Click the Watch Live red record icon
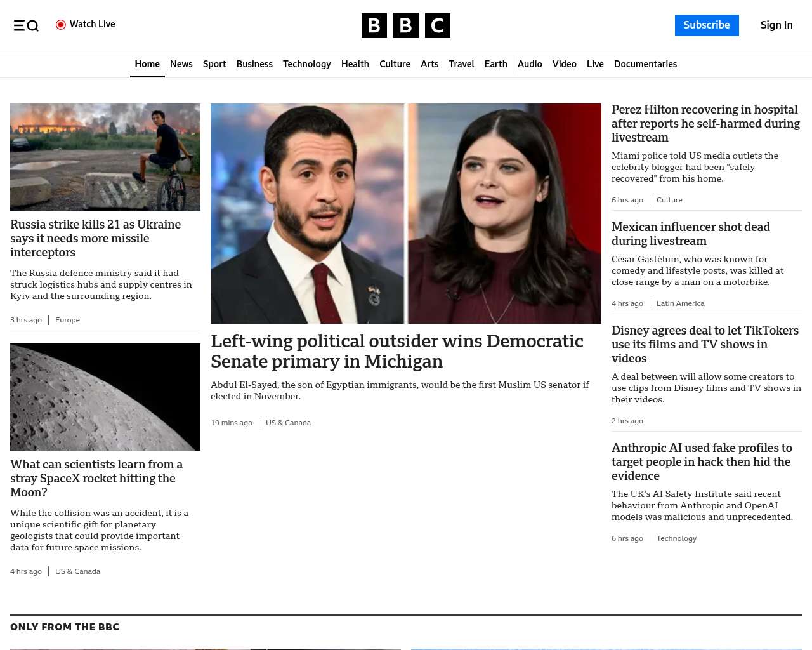812x650 pixels. (x=61, y=25)
